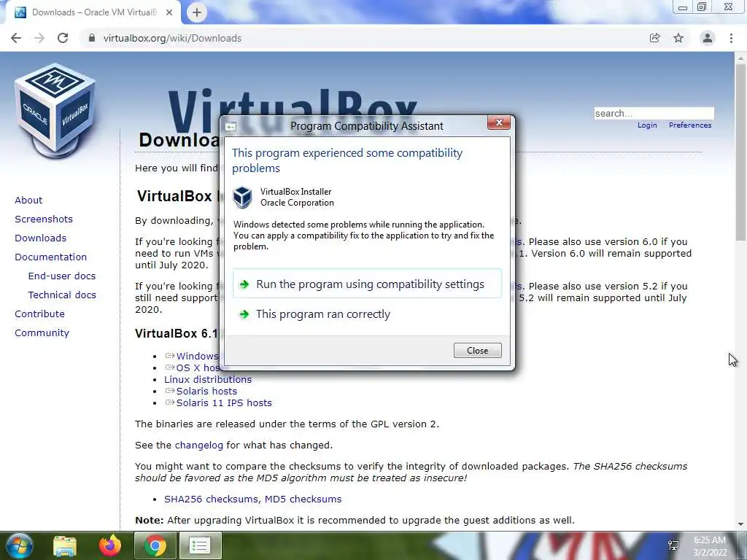Image resolution: width=747 pixels, height=560 pixels.
Task: Open the Windows Start menu orb
Action: (19, 545)
